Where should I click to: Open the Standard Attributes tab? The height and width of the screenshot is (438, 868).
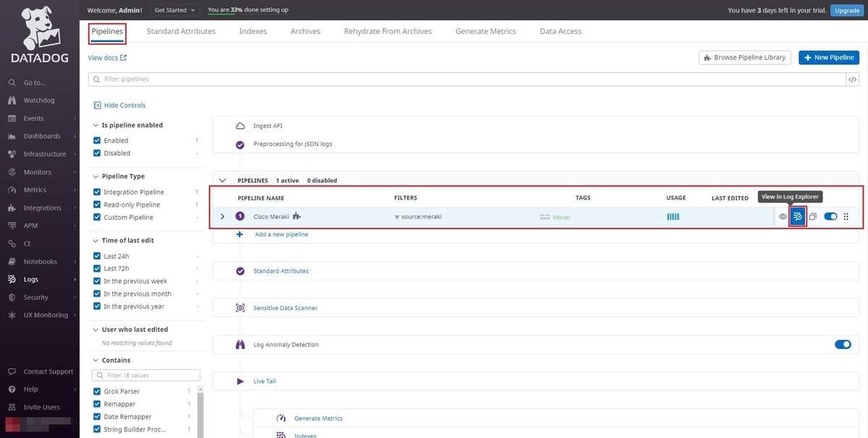(x=180, y=31)
